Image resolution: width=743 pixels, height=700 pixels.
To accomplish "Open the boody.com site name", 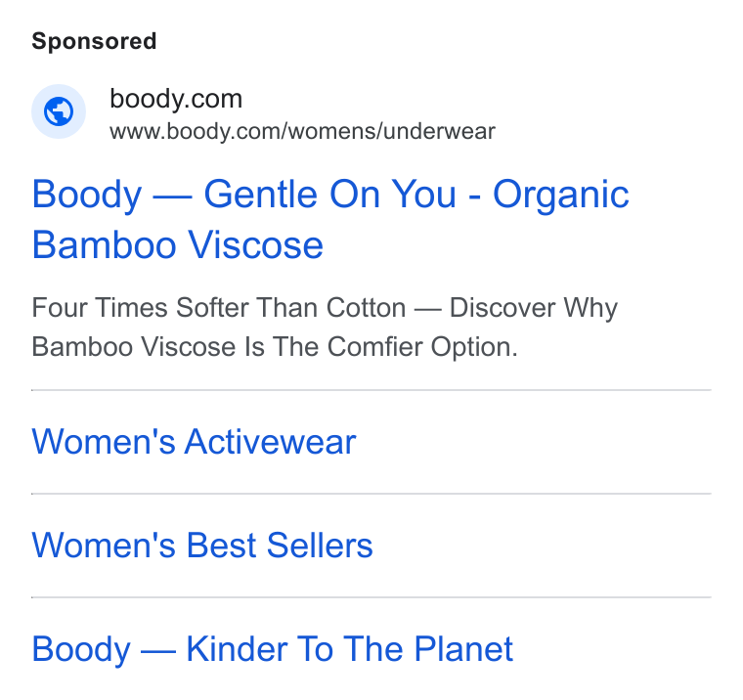I will pos(176,99).
